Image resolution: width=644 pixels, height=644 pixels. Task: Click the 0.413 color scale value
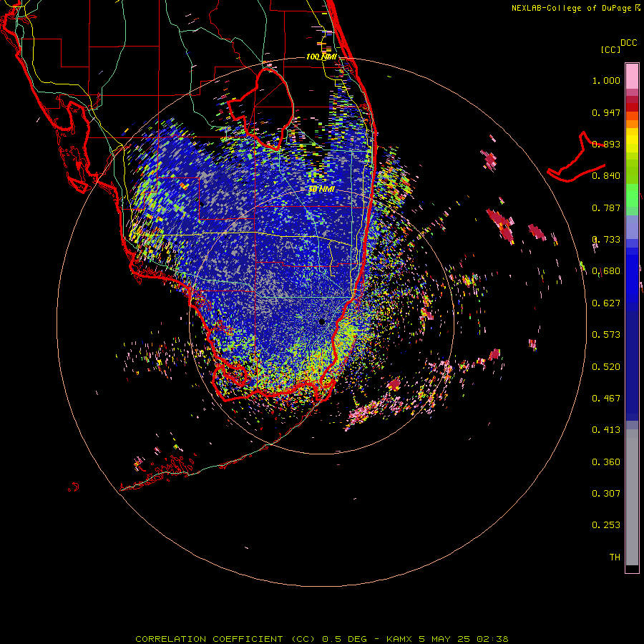606,430
